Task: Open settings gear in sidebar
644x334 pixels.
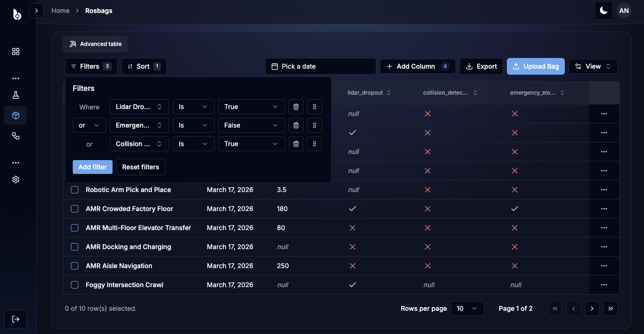Action: tap(16, 180)
